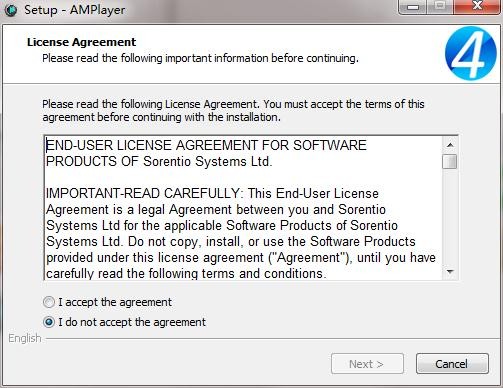
Task: Click the 'I do not accept the agreement' label
Action: (132, 322)
